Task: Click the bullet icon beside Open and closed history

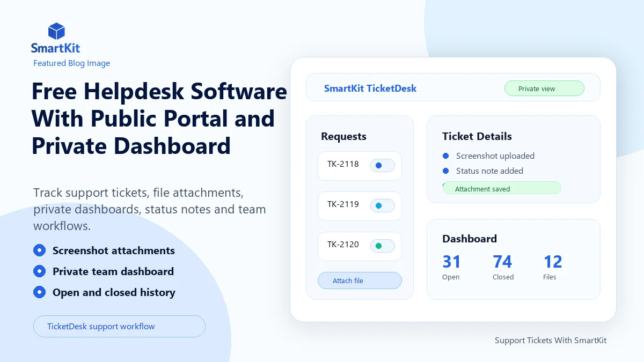Action: (39, 292)
